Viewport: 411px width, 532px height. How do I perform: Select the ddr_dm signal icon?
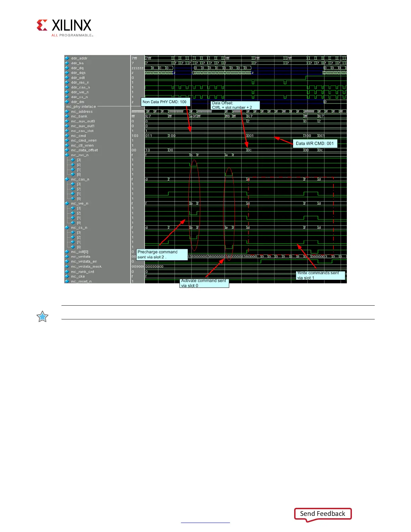click(x=67, y=102)
